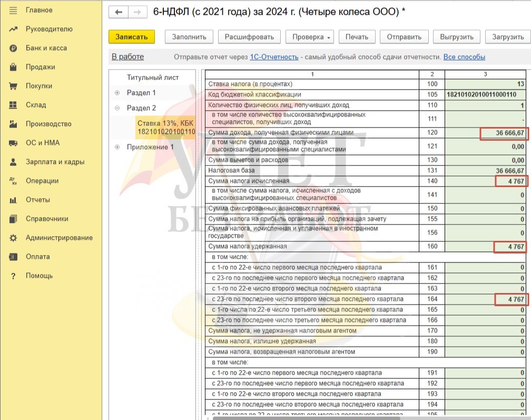The width and height of the screenshot is (531, 420).
Task: Go back with the left arrow button
Action: pyautogui.click(x=118, y=12)
